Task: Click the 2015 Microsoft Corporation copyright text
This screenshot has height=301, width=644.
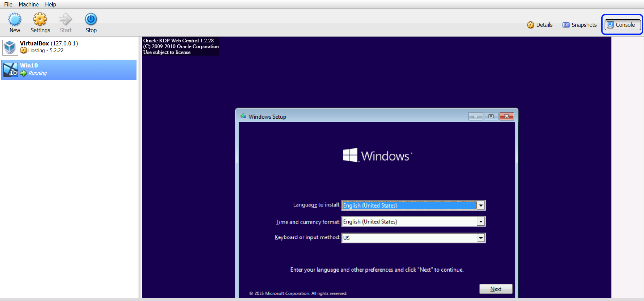Action: click(x=298, y=294)
